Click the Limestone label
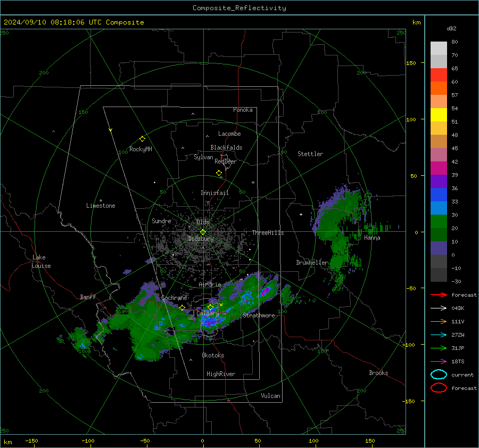 point(101,206)
